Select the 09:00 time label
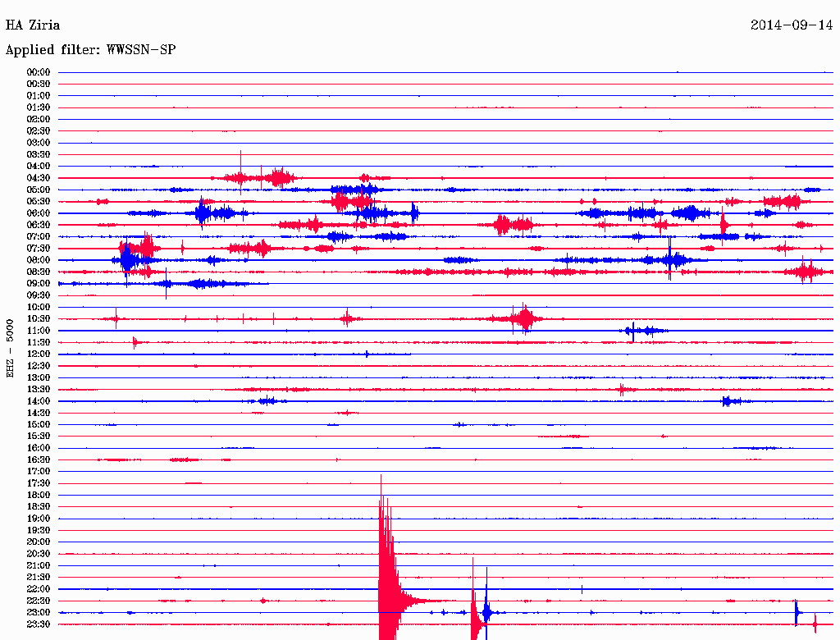The height and width of the screenshot is (640, 840). tap(39, 284)
